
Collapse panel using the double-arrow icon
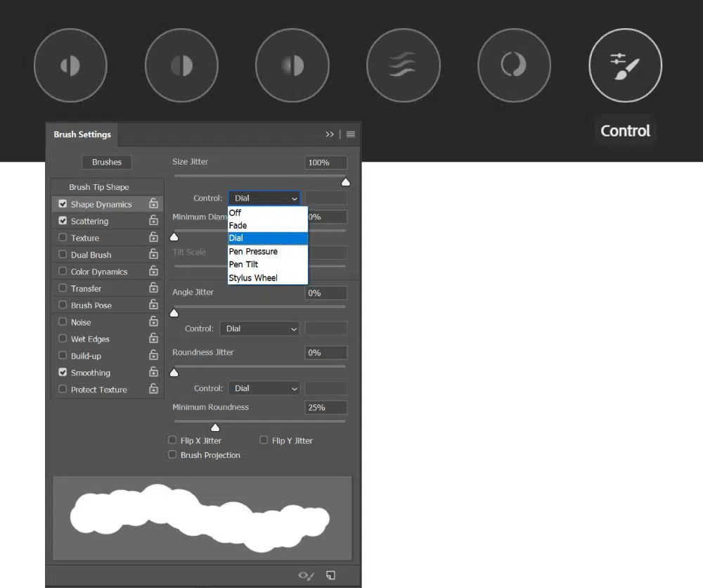pos(330,134)
